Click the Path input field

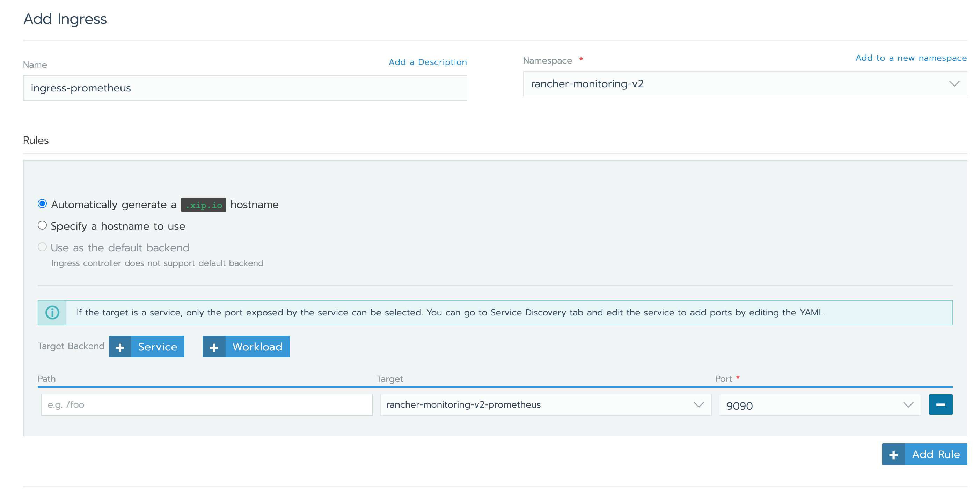point(206,404)
